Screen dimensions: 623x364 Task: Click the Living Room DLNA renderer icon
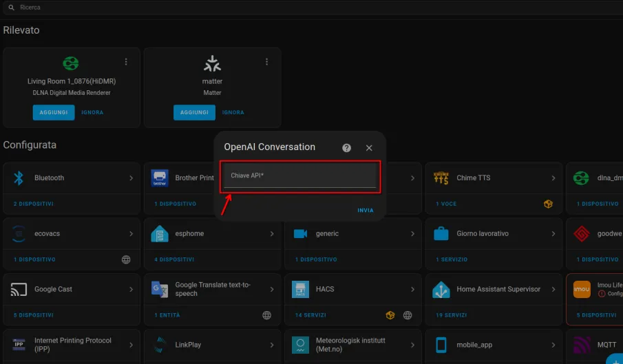(71, 63)
